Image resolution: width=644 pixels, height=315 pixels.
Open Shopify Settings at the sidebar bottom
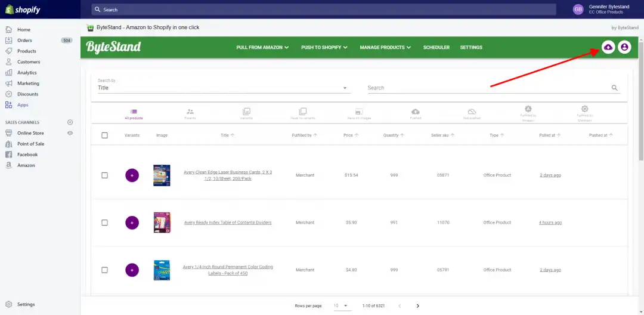pyautogui.click(x=26, y=304)
